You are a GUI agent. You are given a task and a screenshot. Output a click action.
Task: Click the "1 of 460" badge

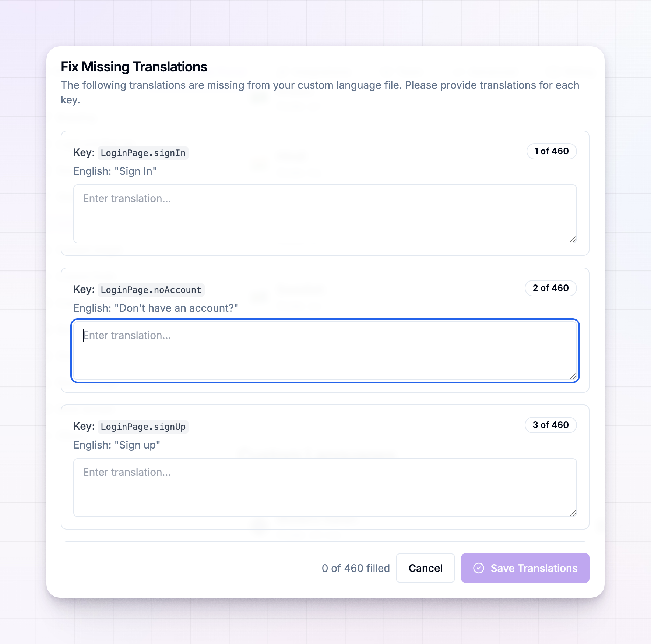pos(551,151)
